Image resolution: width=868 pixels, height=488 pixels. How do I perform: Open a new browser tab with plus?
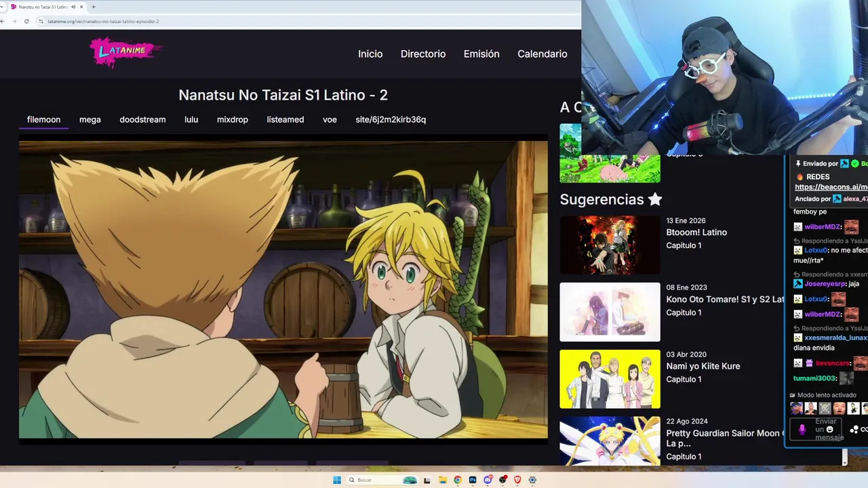click(x=94, y=7)
